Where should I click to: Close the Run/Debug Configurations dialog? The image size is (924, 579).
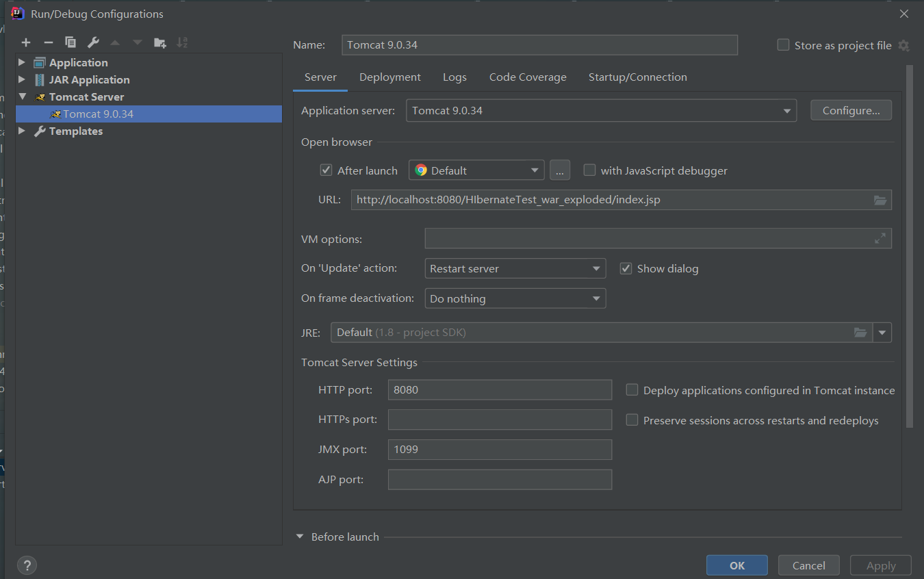coord(904,14)
